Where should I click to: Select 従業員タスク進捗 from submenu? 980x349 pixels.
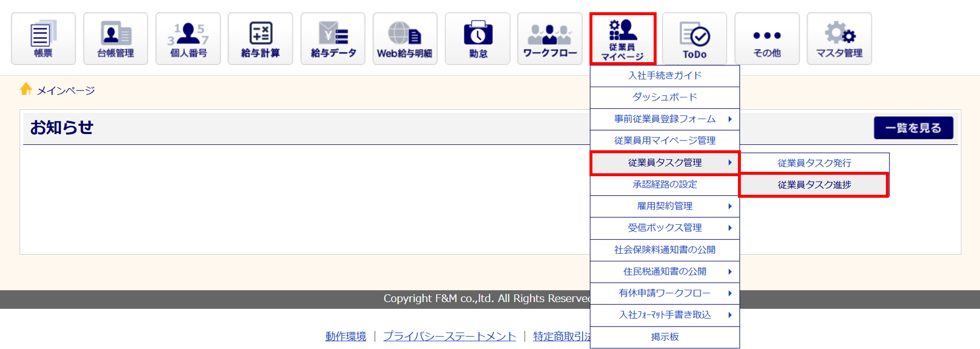click(814, 185)
